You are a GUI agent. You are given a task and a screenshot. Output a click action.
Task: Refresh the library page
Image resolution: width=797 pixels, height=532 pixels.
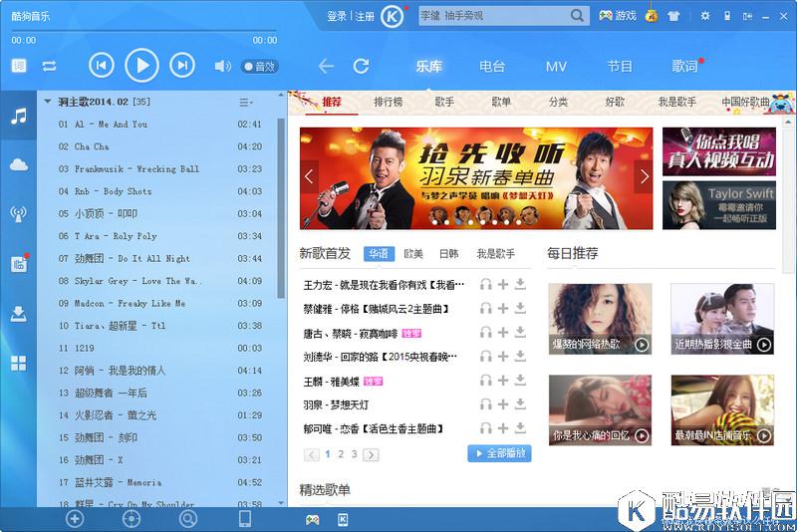tap(361, 66)
